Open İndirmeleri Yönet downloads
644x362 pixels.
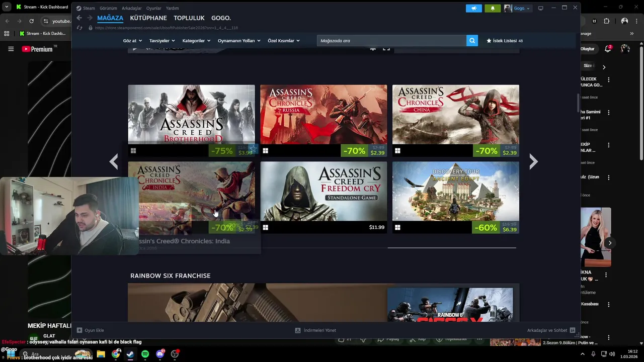pos(315,330)
